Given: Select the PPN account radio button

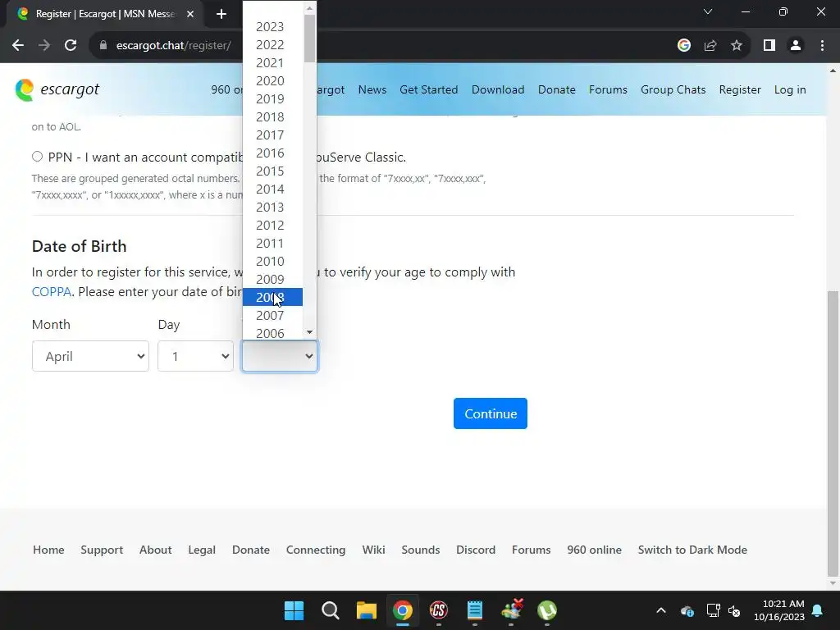Looking at the screenshot, I should [x=37, y=157].
